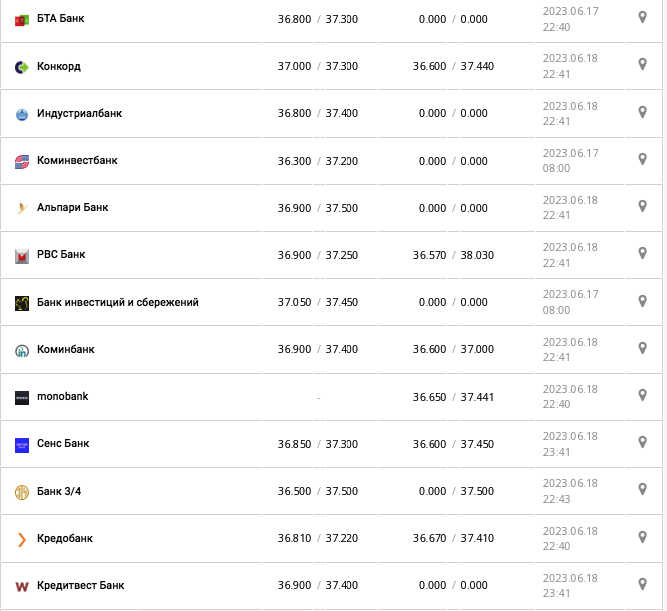
Task: Click the Кредитвест Банк name
Action: (x=80, y=585)
